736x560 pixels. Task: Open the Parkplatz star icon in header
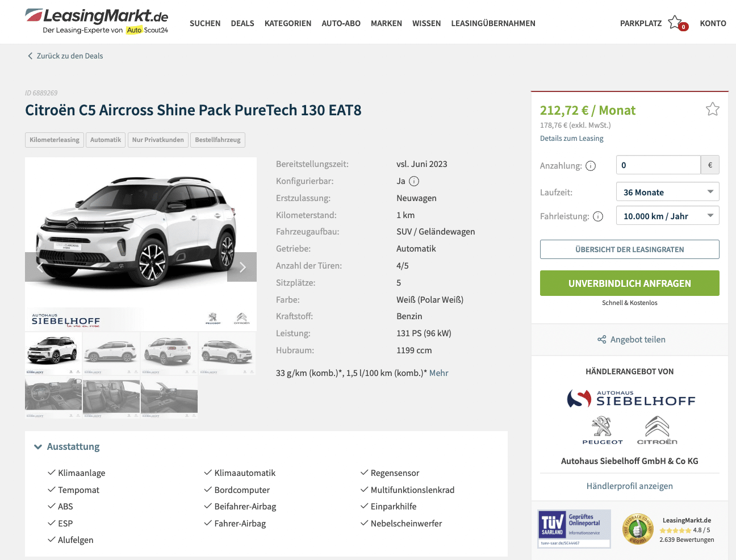click(675, 23)
